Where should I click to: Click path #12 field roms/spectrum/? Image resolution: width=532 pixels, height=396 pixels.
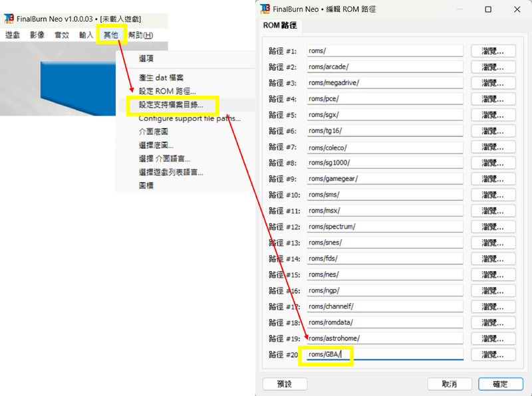(385, 227)
